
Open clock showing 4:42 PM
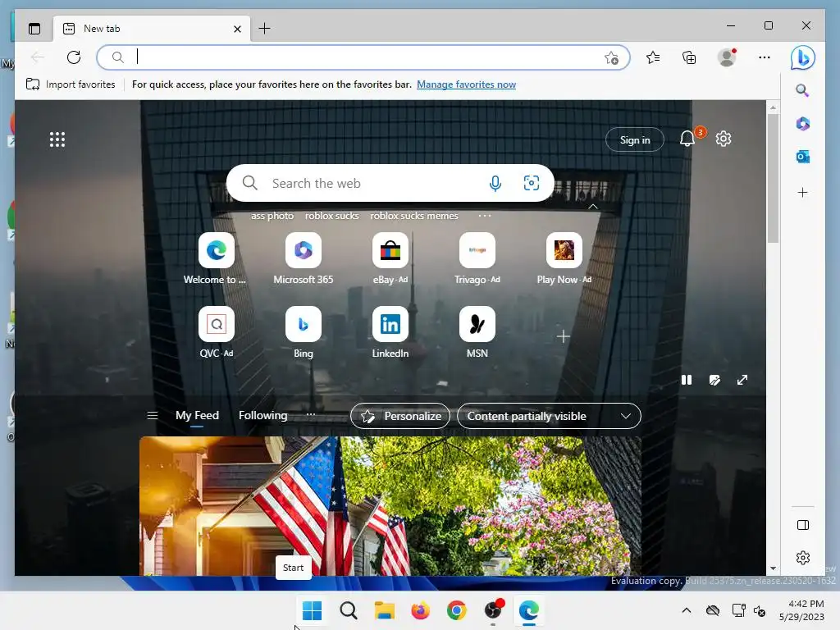click(x=801, y=610)
